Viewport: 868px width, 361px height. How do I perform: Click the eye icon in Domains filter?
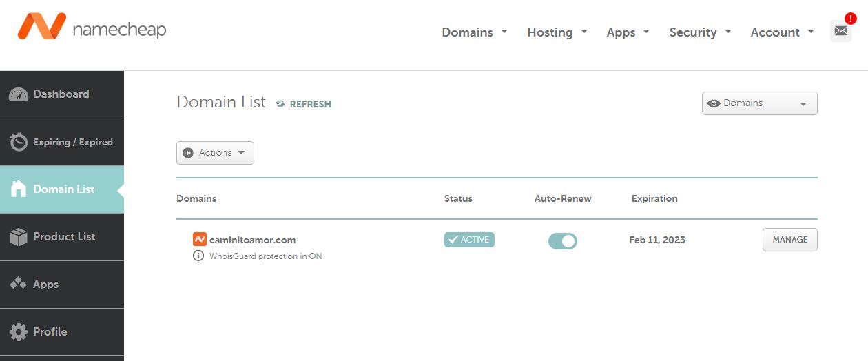[714, 103]
